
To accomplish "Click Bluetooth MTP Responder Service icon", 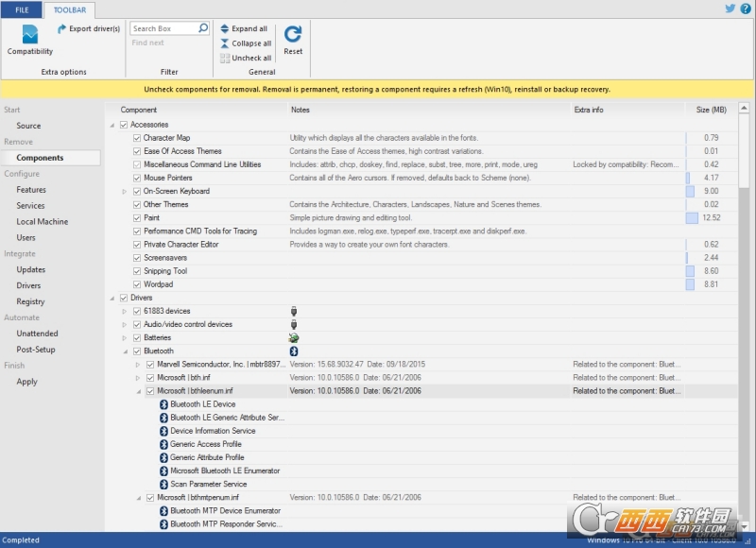I will [163, 524].
